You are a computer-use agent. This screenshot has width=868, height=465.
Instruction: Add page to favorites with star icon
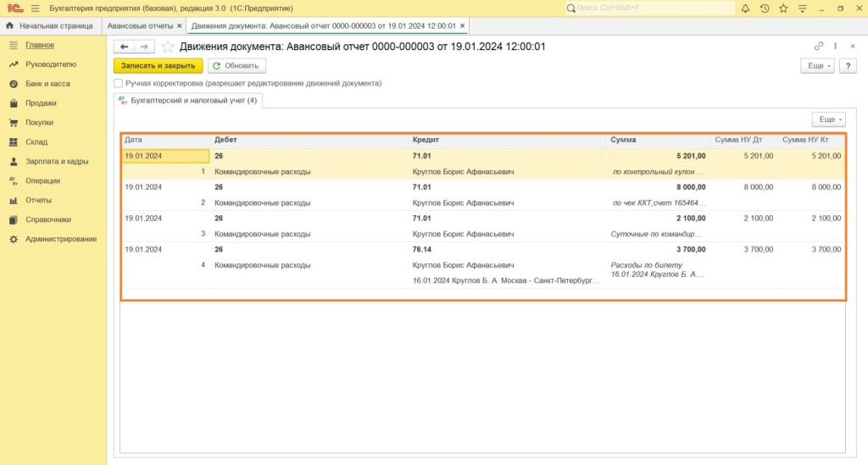coord(168,47)
